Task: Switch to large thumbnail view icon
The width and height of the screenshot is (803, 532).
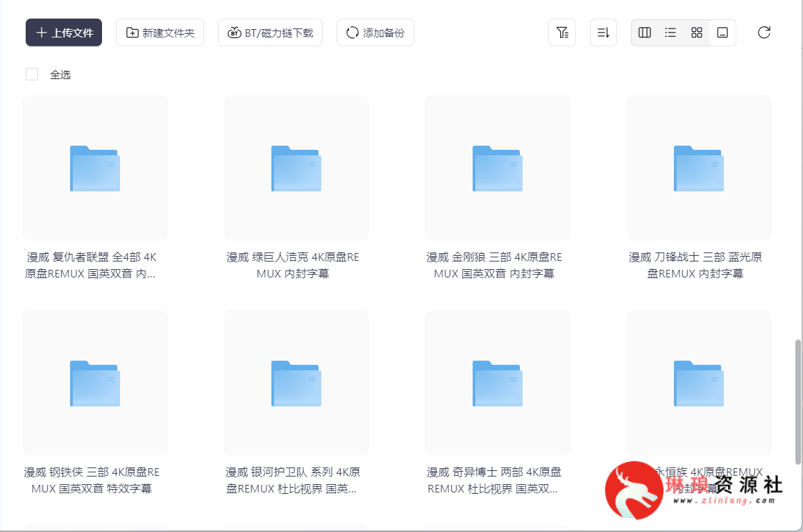Action: pyautogui.click(x=722, y=33)
